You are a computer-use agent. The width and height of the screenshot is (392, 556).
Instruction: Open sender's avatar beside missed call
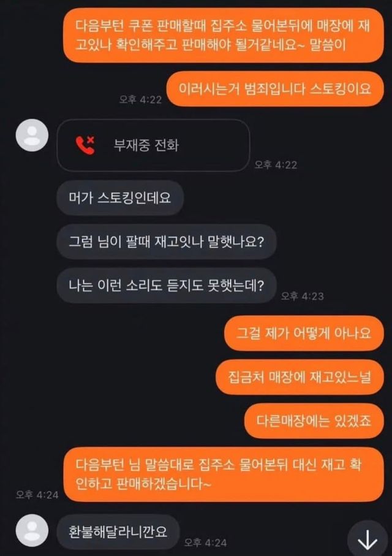coord(32,135)
